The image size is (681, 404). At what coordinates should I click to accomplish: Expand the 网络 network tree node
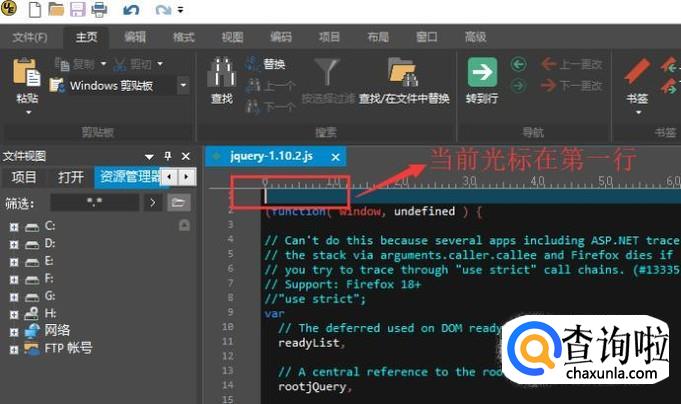(x=13, y=331)
